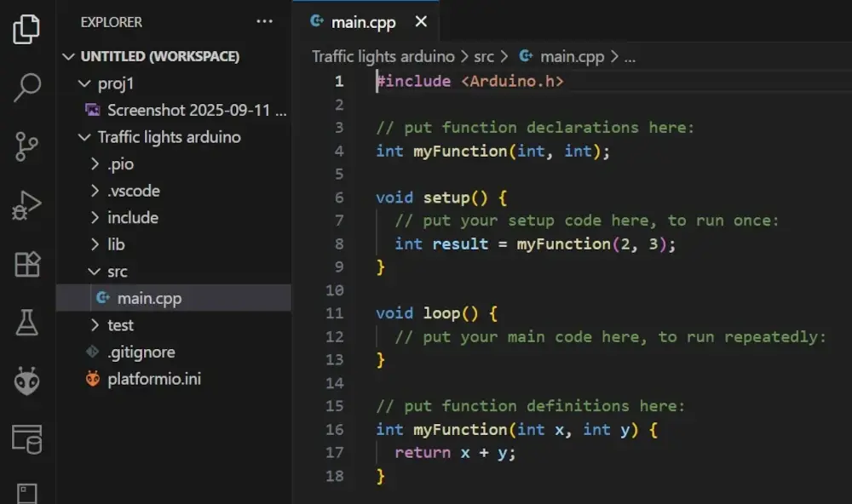Open the Search view icon
This screenshot has height=504, width=852.
click(26, 87)
